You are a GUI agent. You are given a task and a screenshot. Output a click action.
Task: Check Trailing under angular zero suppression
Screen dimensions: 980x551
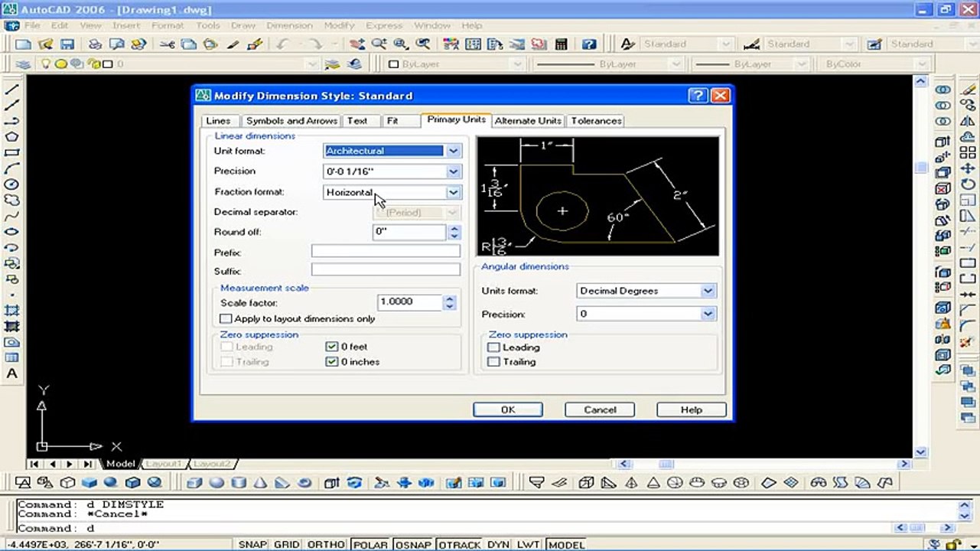point(493,362)
